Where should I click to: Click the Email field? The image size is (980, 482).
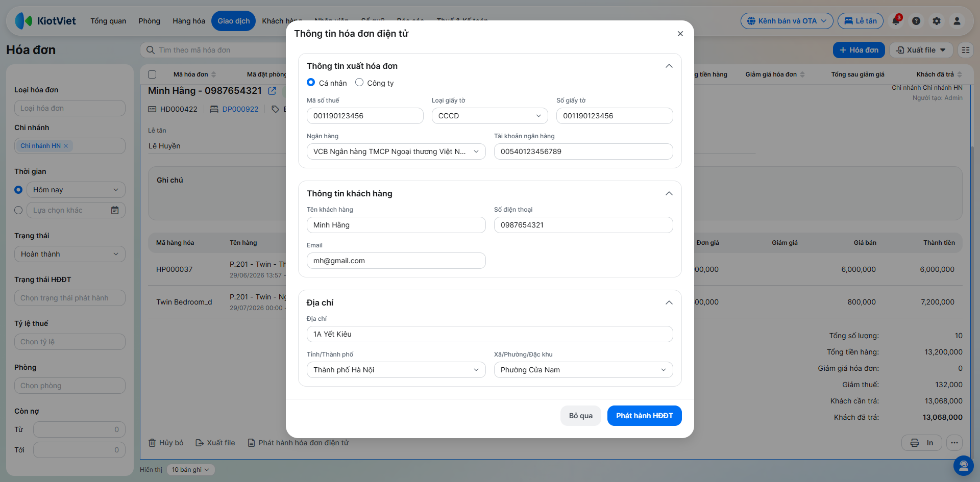[396, 261]
